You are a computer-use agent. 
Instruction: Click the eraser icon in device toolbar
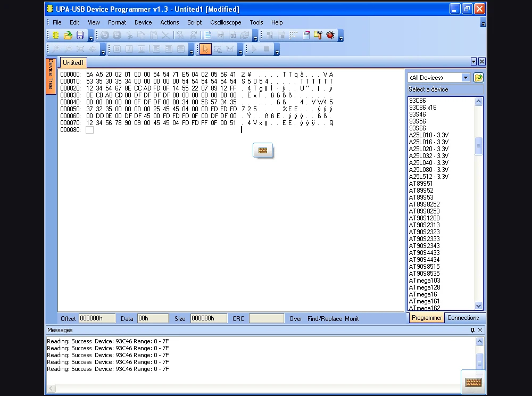(x=306, y=36)
